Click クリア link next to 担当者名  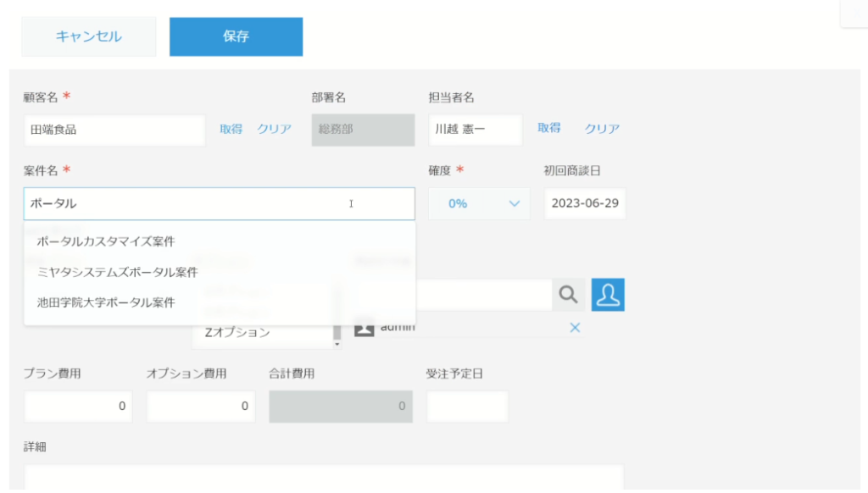[x=603, y=129]
